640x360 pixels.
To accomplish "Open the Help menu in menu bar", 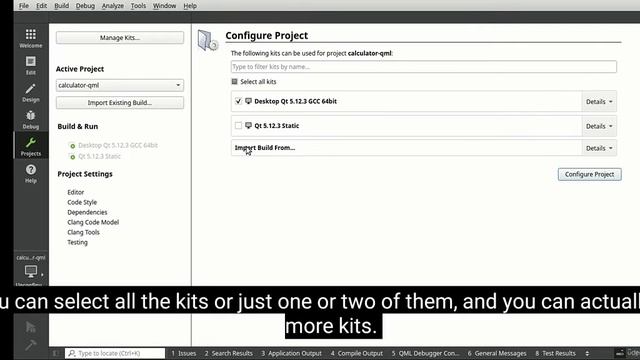I will point(190,6).
